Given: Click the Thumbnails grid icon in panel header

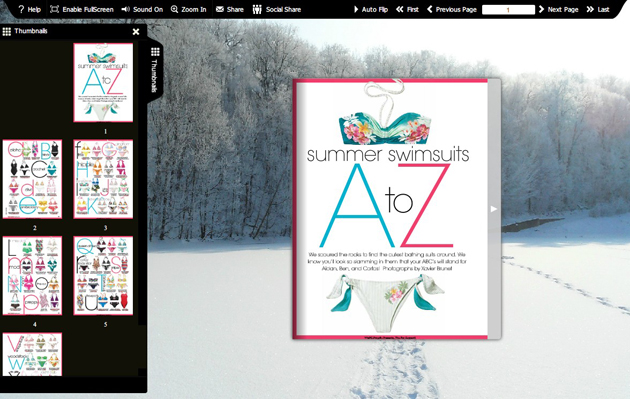Looking at the screenshot, I should (x=6, y=31).
